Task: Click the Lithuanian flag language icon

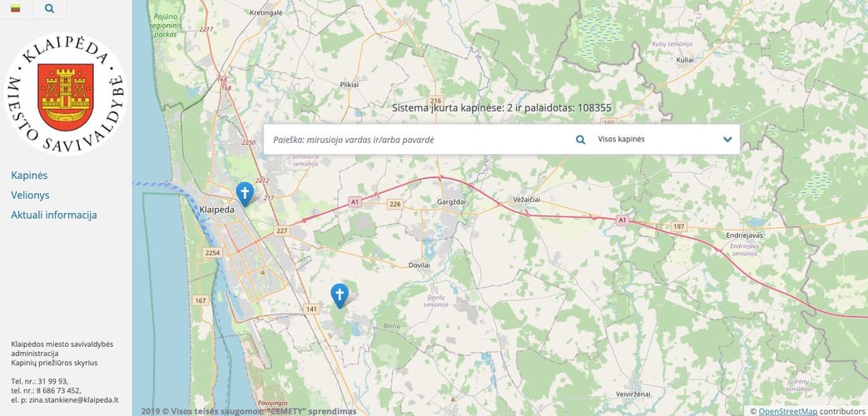Action: click(x=15, y=9)
